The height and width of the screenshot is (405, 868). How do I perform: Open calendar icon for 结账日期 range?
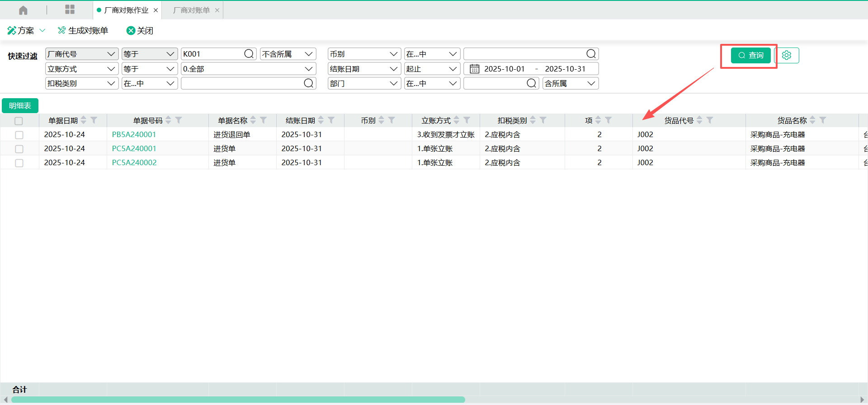click(474, 69)
